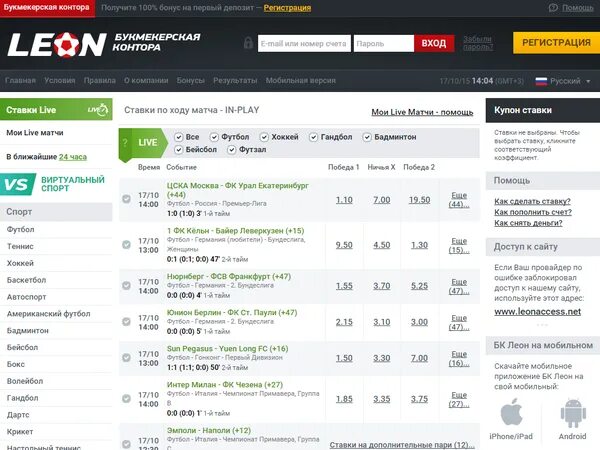Viewport: 600px width, 450px height.
Task: Open the 'Результаты' menu item
Action: pyautogui.click(x=235, y=80)
